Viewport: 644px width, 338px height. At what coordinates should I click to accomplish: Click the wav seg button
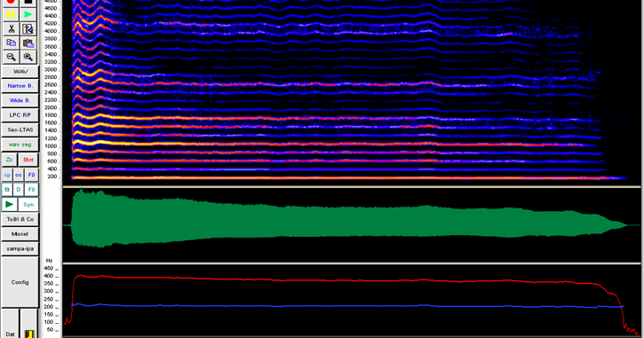click(x=20, y=145)
